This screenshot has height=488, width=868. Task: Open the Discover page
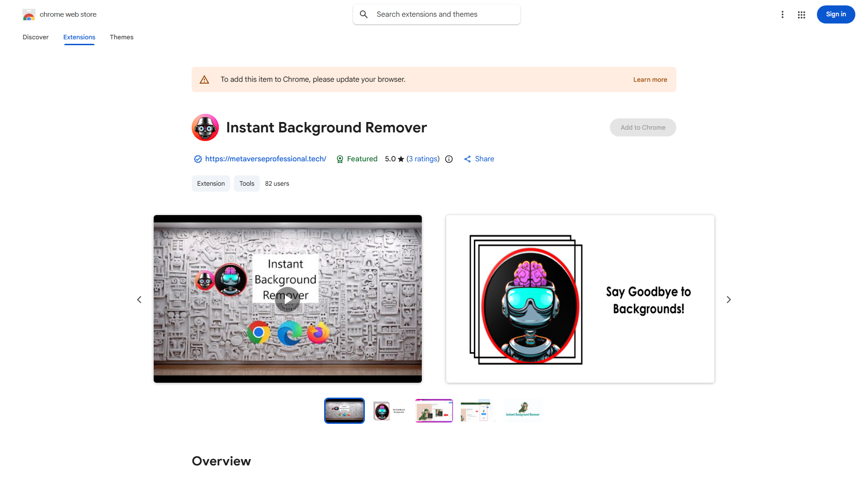point(35,37)
